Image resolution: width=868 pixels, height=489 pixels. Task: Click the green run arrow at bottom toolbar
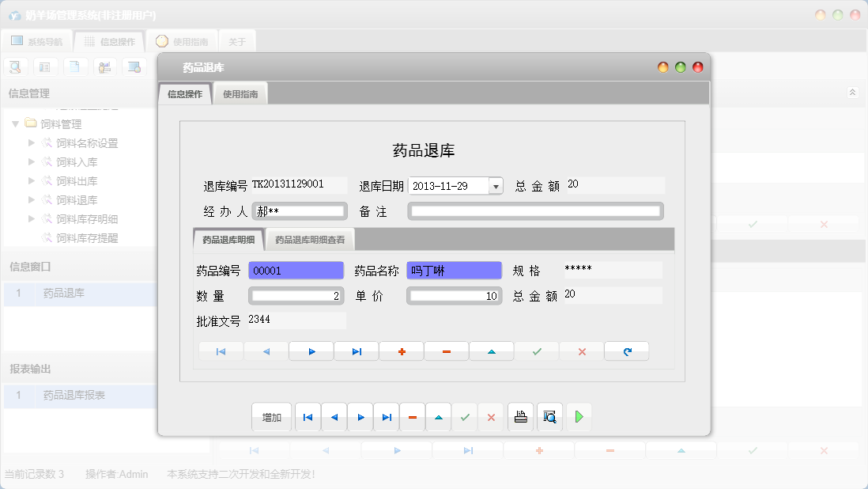coord(579,417)
